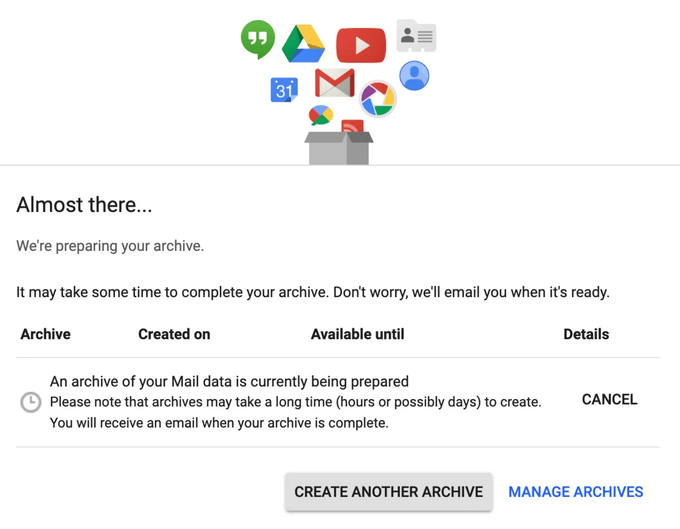Click the multicolored Google Buzz bubble icon
Screen dimensions: 680x529
point(321,115)
